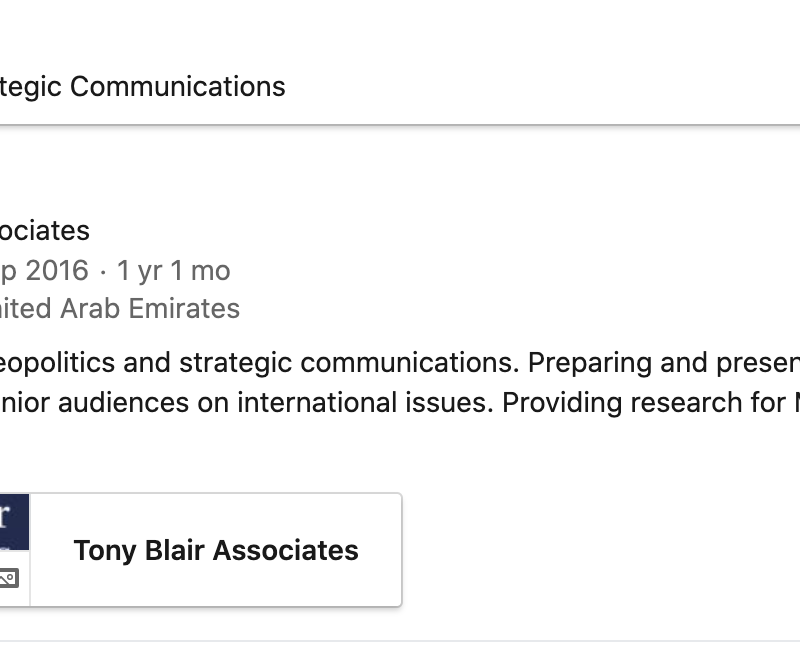The width and height of the screenshot is (800, 652).
Task: Open the Tony Blair Associates media card title
Action: [216, 550]
